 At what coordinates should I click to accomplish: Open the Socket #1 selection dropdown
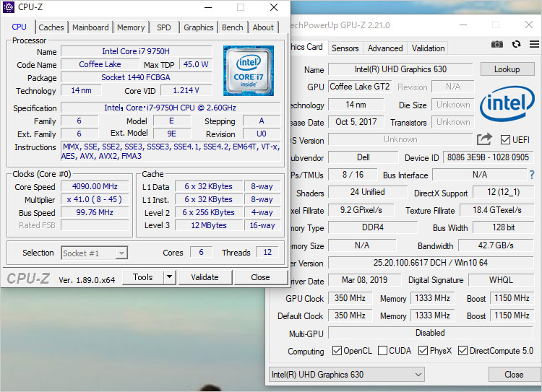point(95,253)
